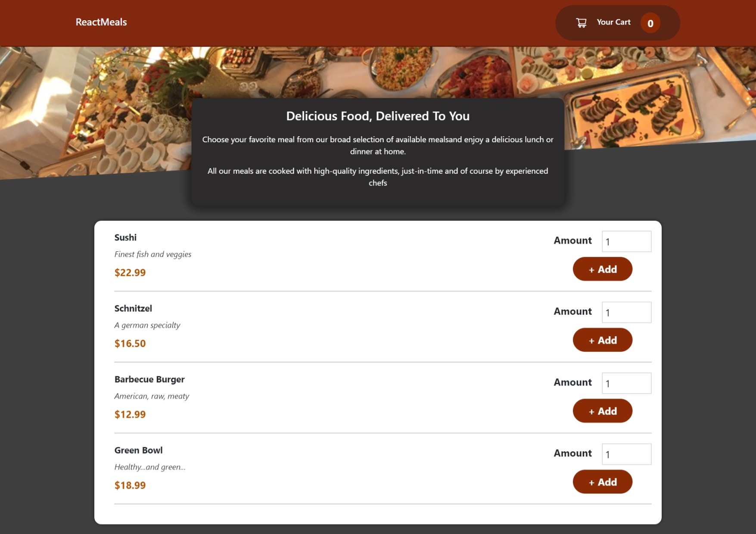Click the Schnitzel price of $16.50
Viewport: 756px width, 534px height.
[130, 343]
